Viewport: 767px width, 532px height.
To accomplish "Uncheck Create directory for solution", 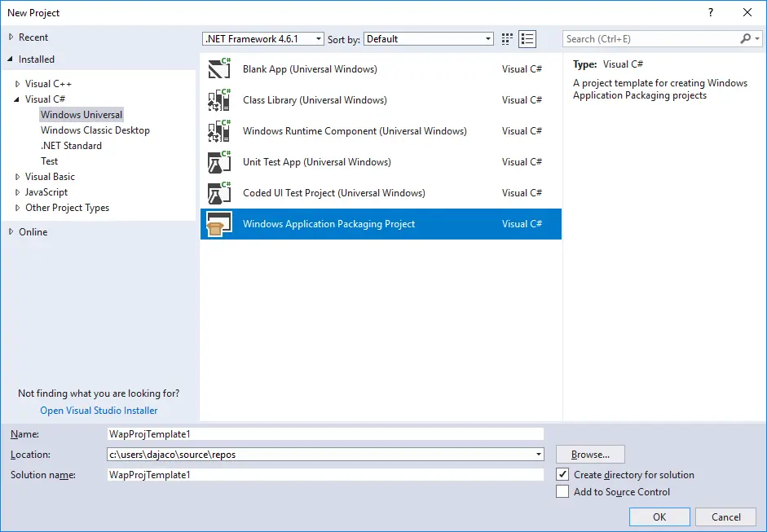I will click(562, 474).
